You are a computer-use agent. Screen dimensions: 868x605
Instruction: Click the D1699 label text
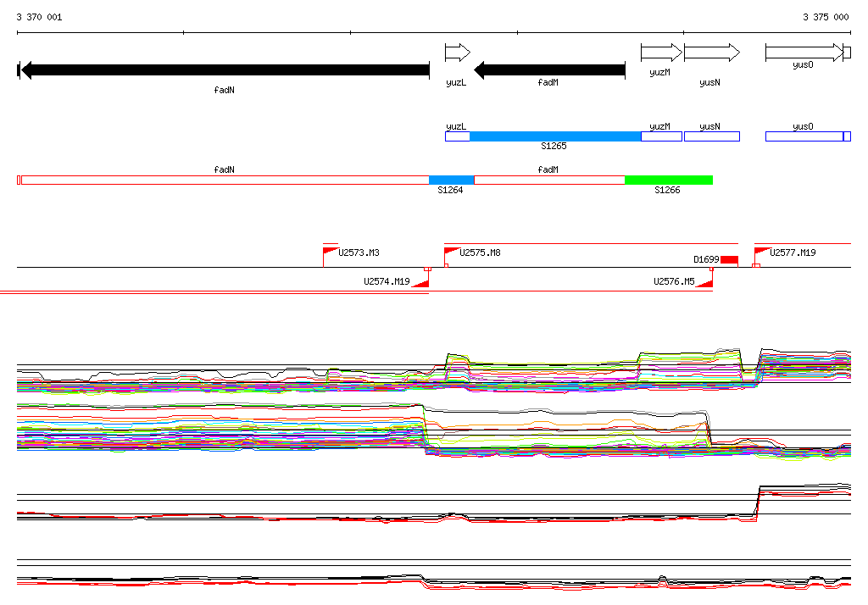pos(706,259)
